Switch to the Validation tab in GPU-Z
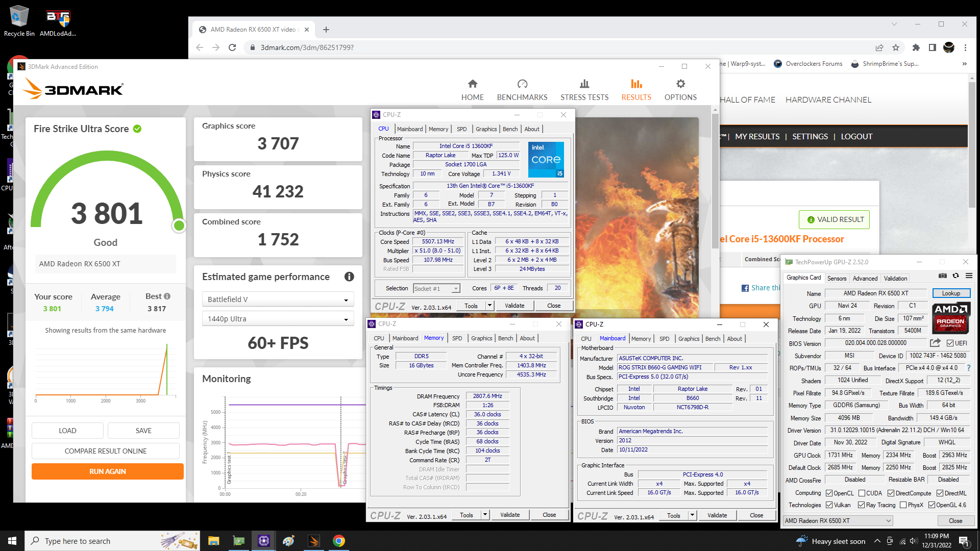980x551 pixels. 895,278
